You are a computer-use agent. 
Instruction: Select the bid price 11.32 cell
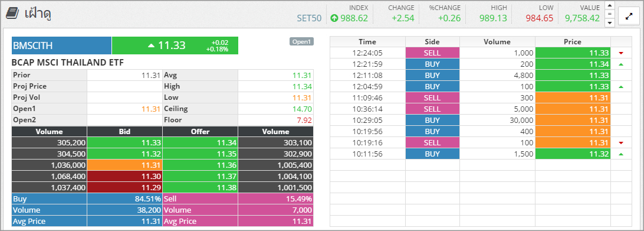pos(125,154)
